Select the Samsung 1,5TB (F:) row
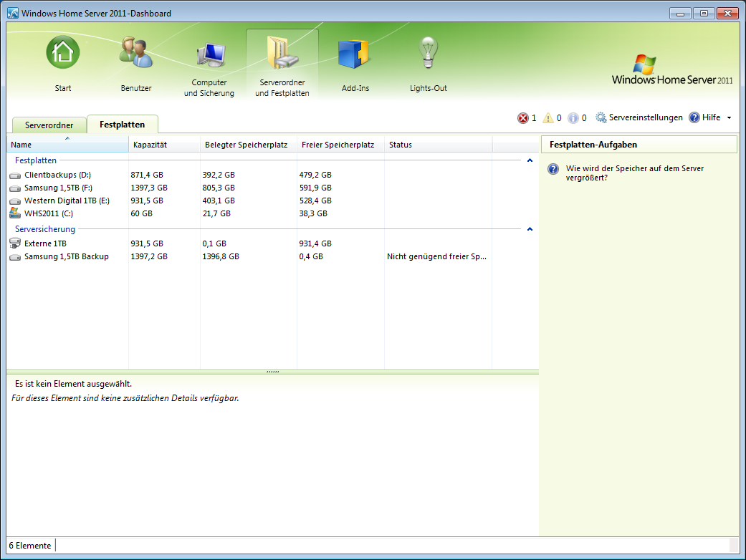The width and height of the screenshot is (746, 560). click(x=272, y=188)
